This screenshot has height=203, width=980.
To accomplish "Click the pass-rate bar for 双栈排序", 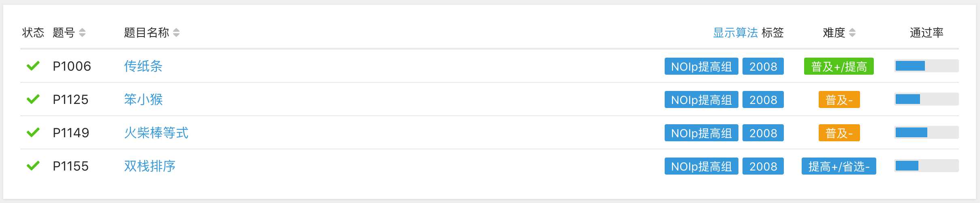I will 927,166.
